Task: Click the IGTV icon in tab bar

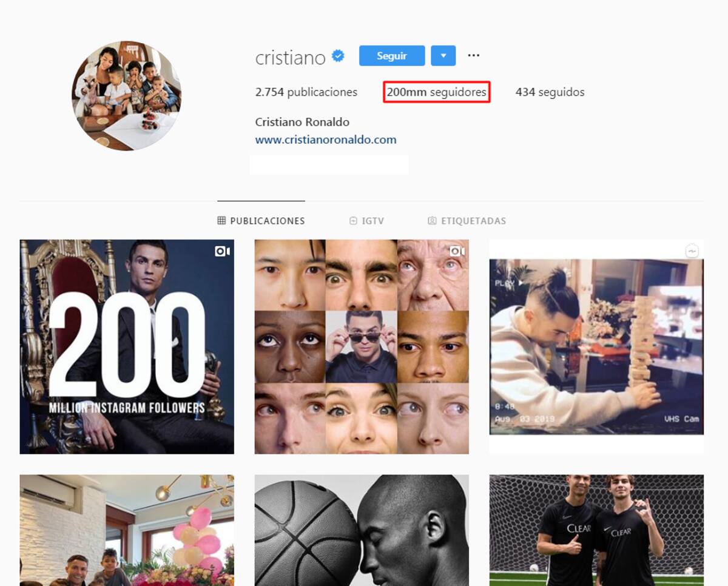Action: pos(353,221)
